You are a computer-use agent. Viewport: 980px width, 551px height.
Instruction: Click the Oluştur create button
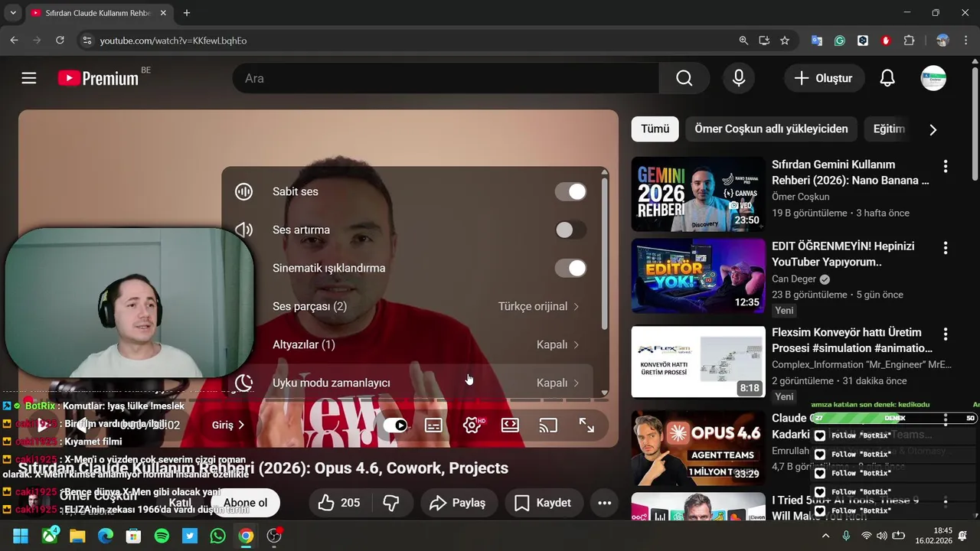click(x=824, y=78)
